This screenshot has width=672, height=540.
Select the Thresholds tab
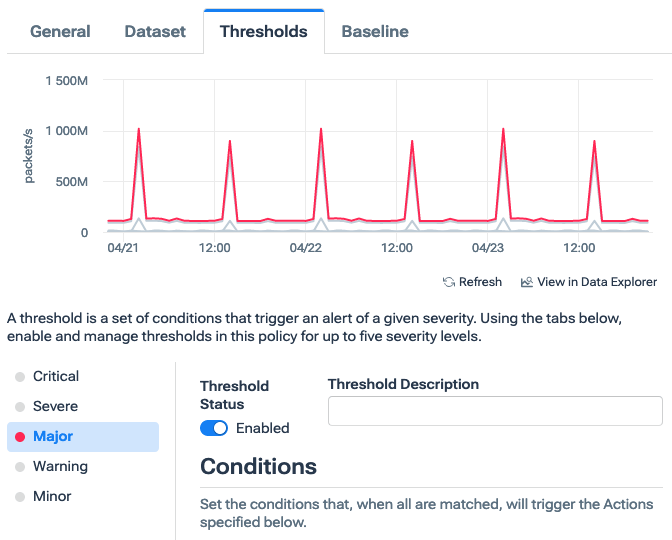pos(263,31)
